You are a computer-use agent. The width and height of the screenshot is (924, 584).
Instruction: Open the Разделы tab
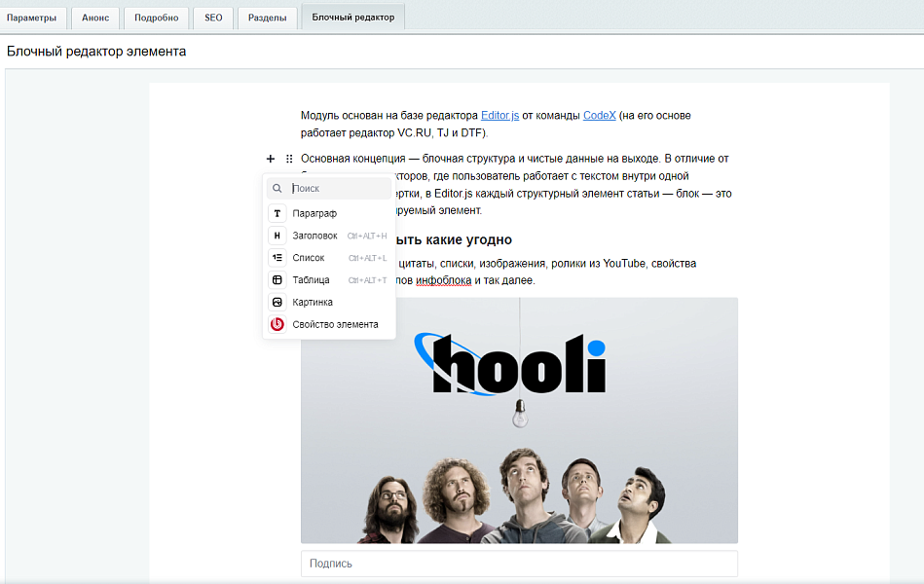(267, 18)
